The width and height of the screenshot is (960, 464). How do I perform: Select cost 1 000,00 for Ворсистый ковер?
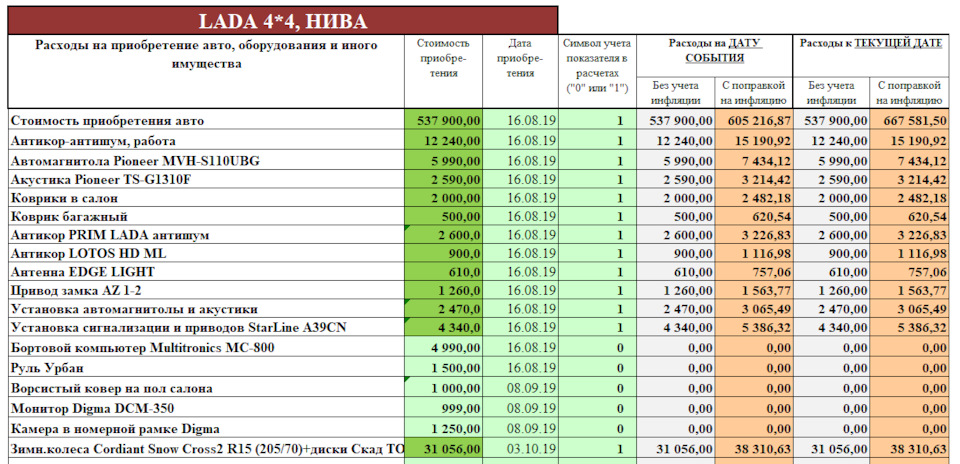[x=443, y=388]
